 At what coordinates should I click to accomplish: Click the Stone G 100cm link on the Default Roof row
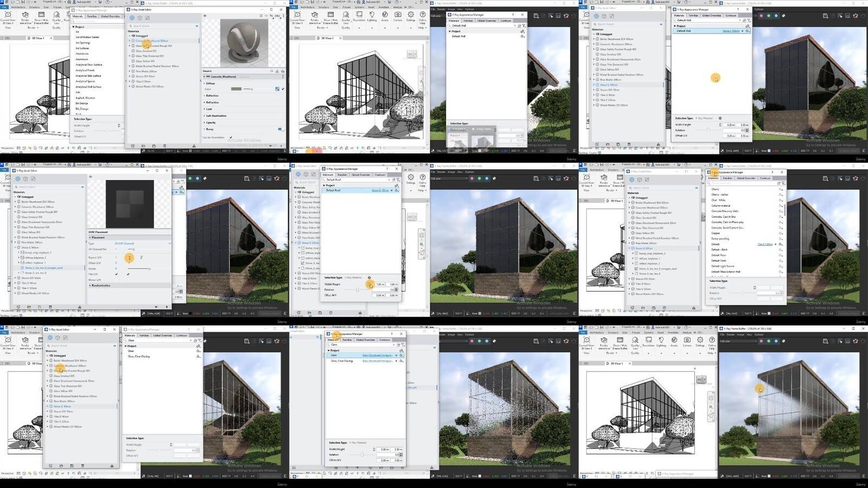point(380,191)
